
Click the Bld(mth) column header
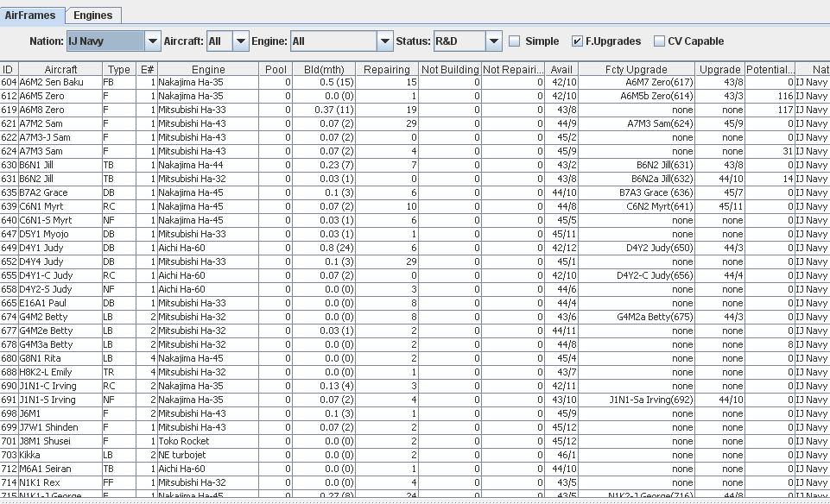[x=324, y=69]
